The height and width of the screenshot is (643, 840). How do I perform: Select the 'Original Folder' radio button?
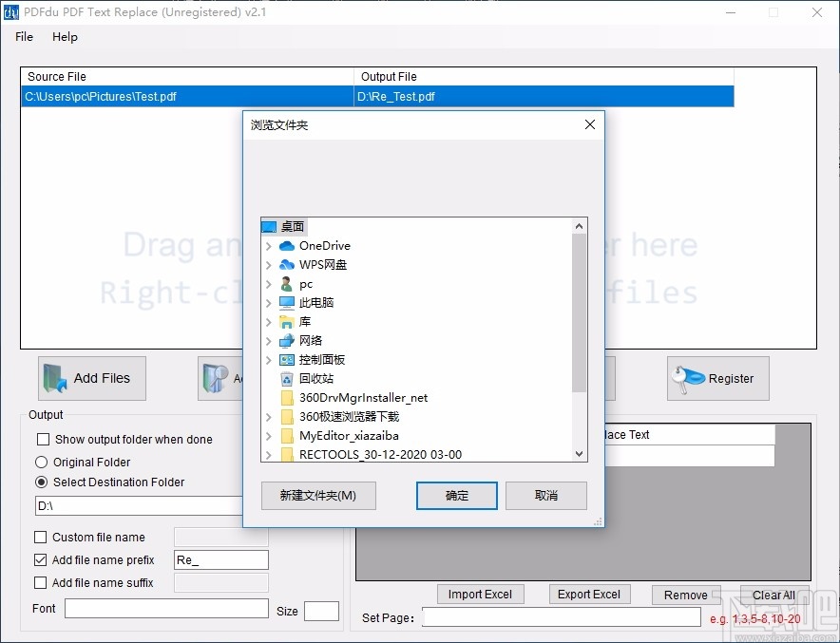point(40,461)
